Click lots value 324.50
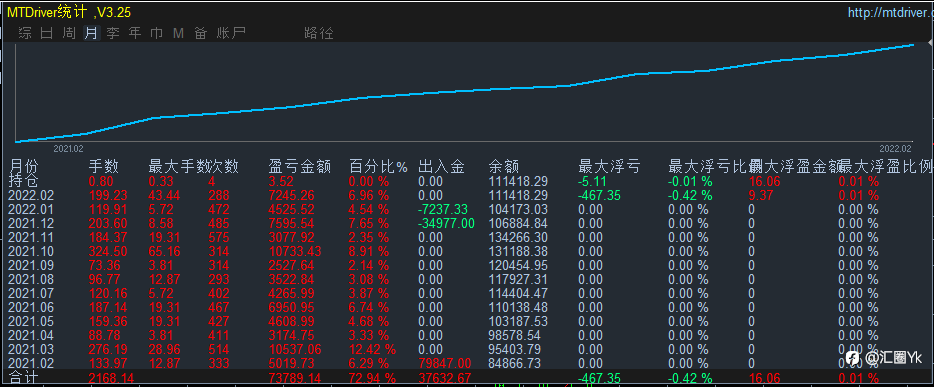 [x=107, y=251]
